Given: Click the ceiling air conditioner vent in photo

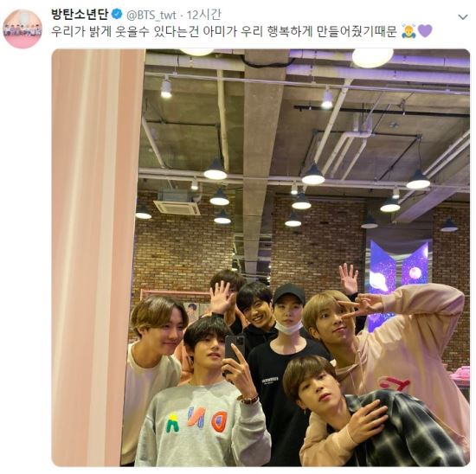Looking at the screenshot, I should pyautogui.click(x=177, y=208).
